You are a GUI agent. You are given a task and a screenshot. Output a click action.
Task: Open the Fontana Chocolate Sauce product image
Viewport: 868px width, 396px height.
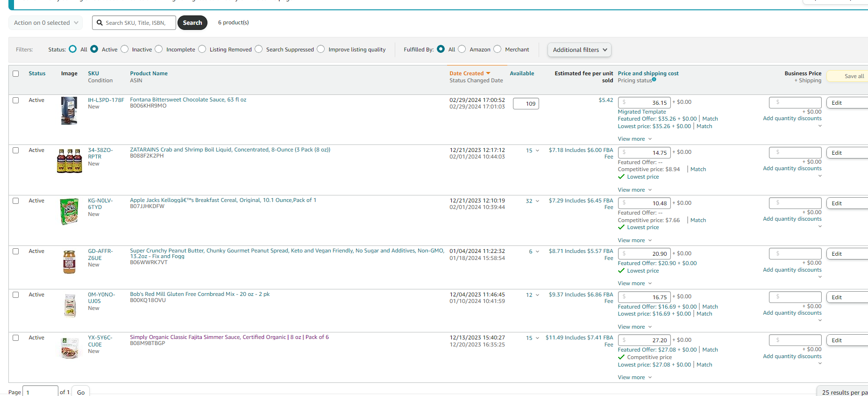pyautogui.click(x=69, y=110)
